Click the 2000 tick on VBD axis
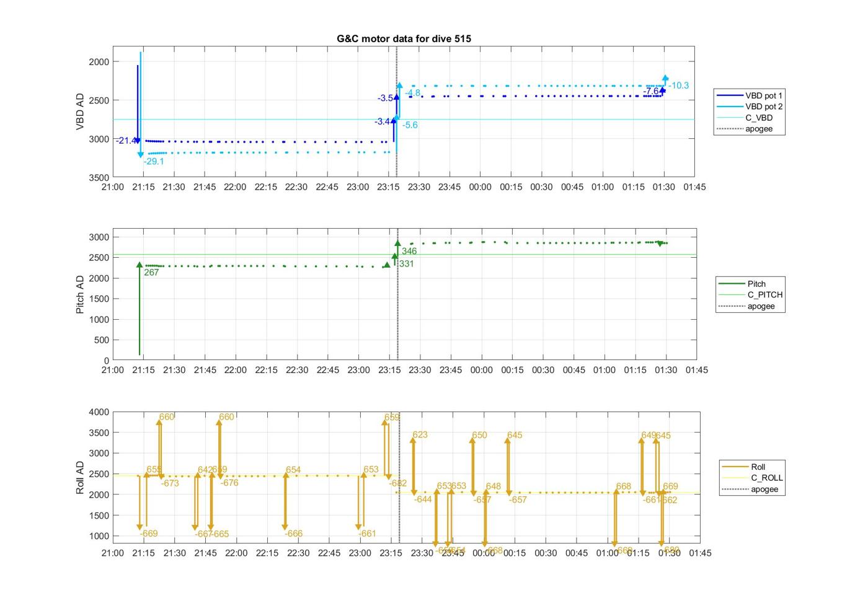Image resolution: width=868 pixels, height=611 pixels. [x=99, y=62]
